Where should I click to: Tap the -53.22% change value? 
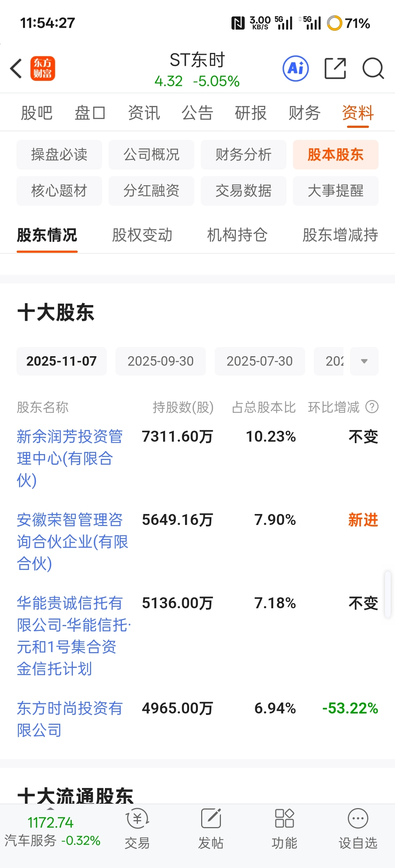(350, 708)
